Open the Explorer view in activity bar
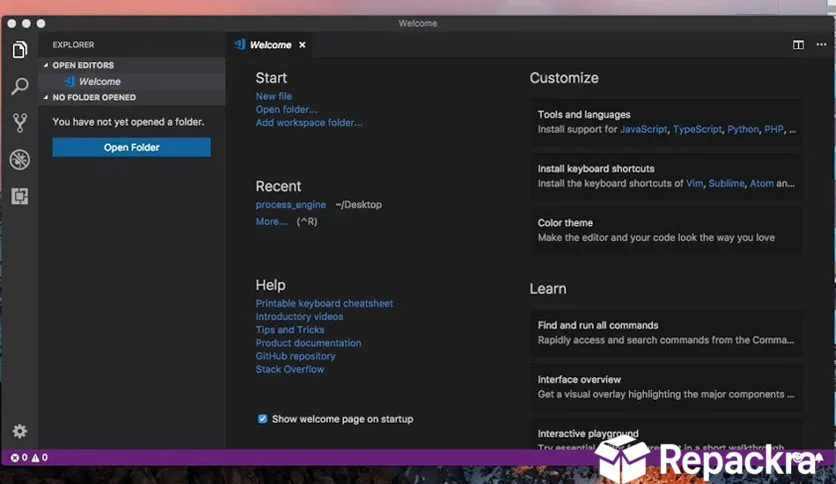Screen dimensions: 836x484 (20, 50)
